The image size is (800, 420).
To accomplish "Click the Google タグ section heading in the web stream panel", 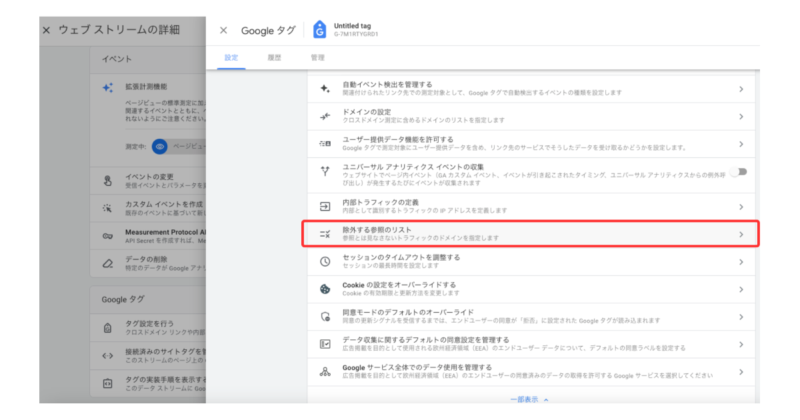I will (123, 300).
